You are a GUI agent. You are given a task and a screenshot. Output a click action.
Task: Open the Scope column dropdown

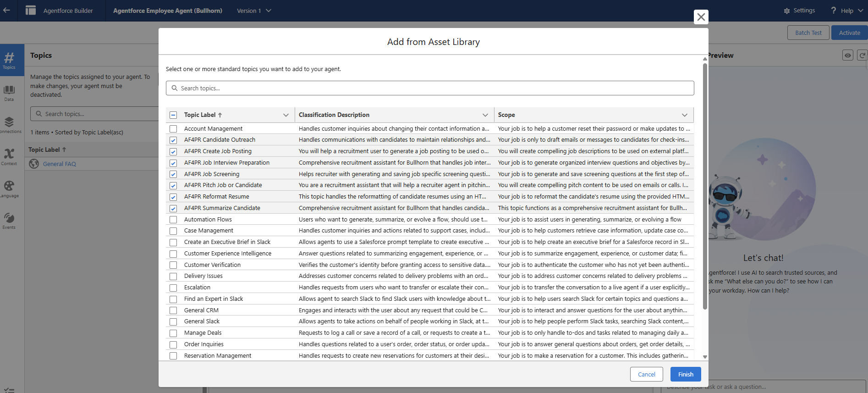(x=684, y=115)
